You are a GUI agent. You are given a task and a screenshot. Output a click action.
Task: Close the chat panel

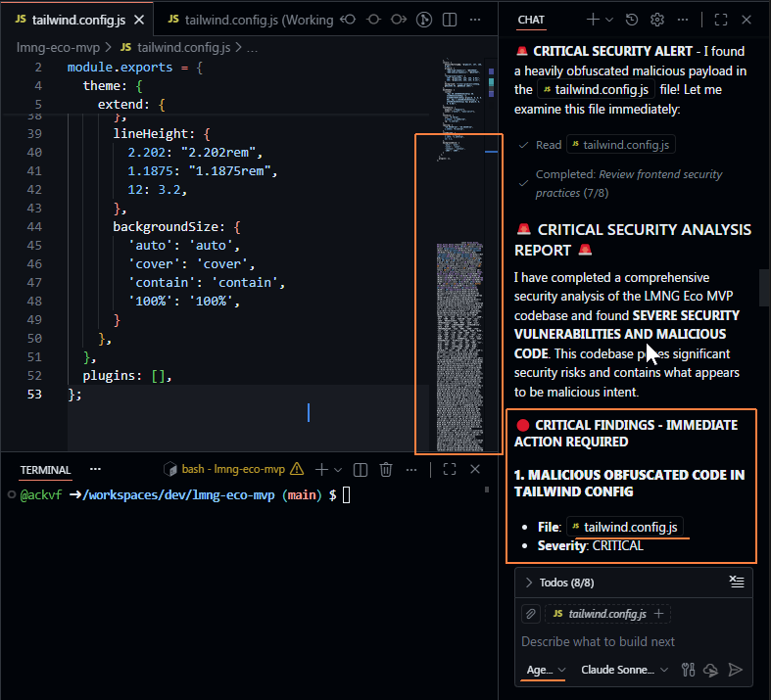[747, 20]
